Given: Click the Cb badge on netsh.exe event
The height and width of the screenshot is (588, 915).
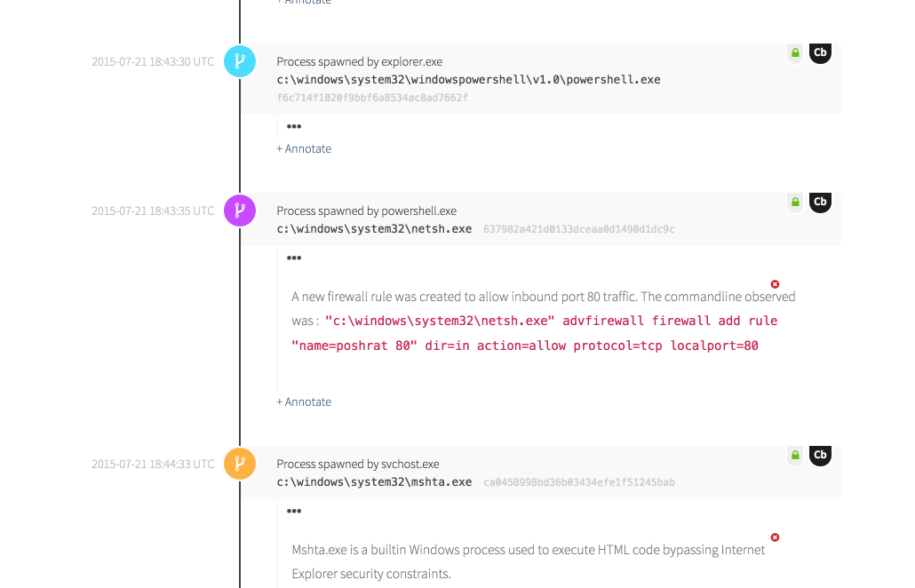Looking at the screenshot, I should tap(820, 203).
